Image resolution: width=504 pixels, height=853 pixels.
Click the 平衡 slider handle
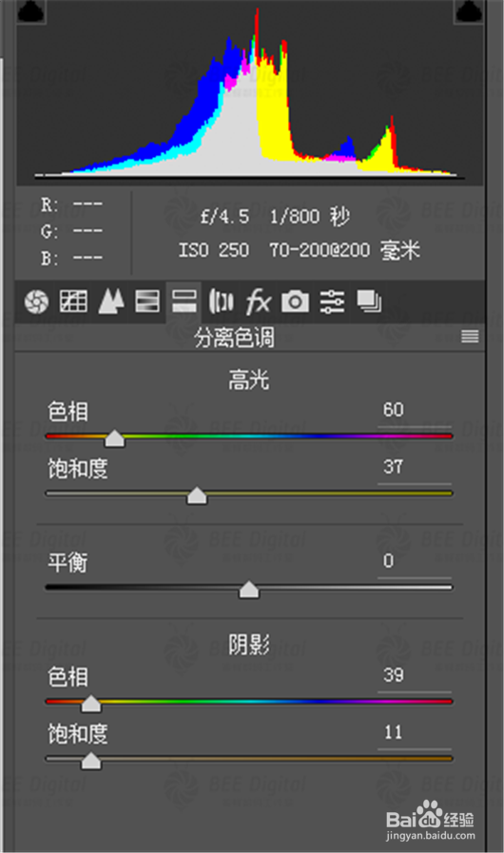point(249,590)
